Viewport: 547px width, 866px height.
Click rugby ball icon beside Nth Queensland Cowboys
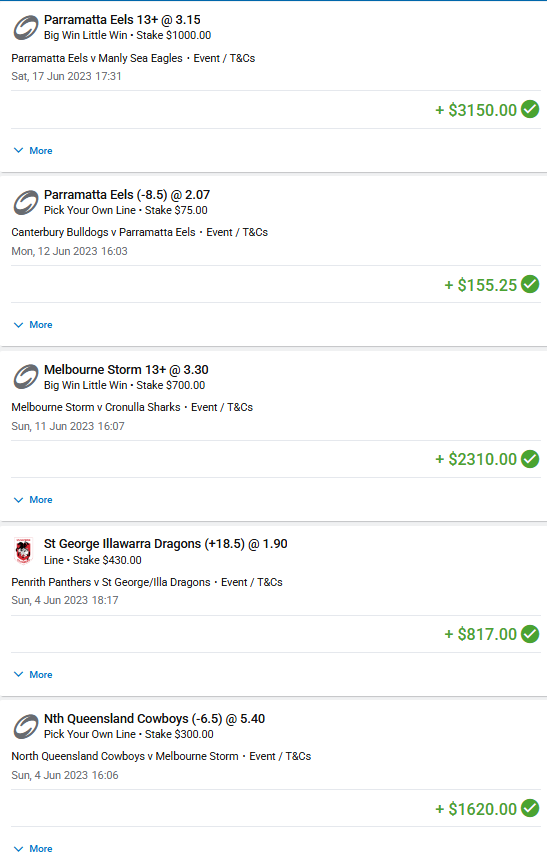point(25,726)
